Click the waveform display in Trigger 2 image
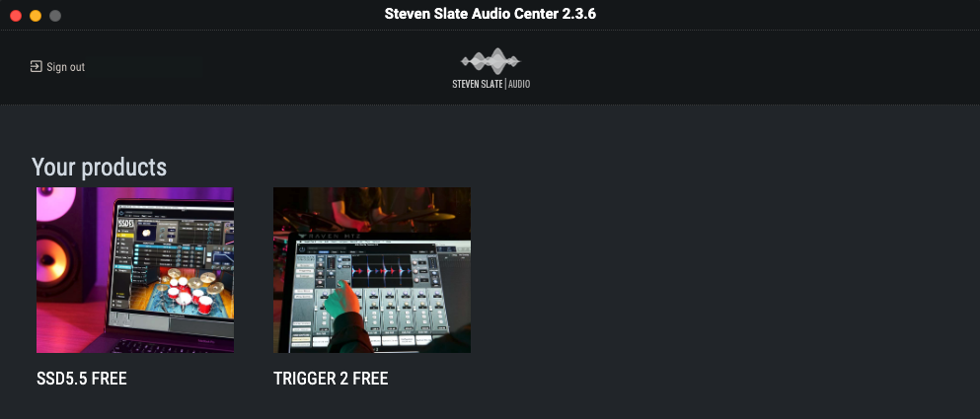980x419 pixels. 383,272
